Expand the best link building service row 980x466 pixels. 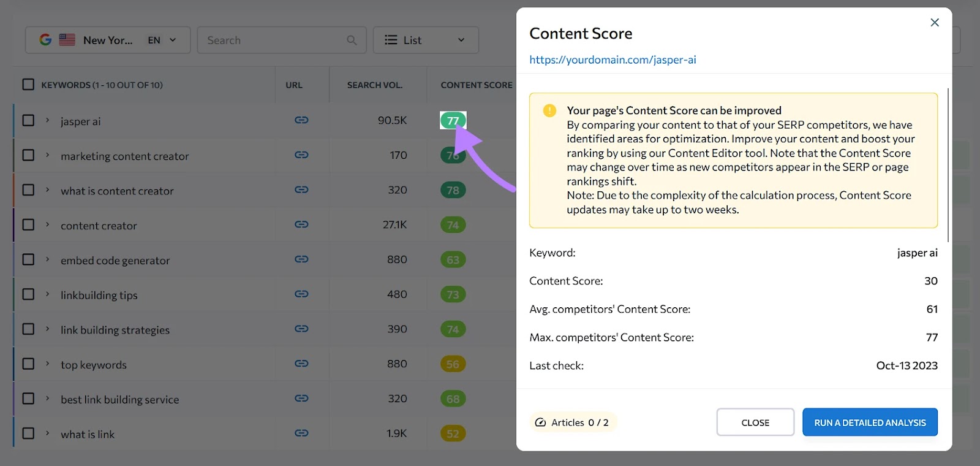pos(47,399)
